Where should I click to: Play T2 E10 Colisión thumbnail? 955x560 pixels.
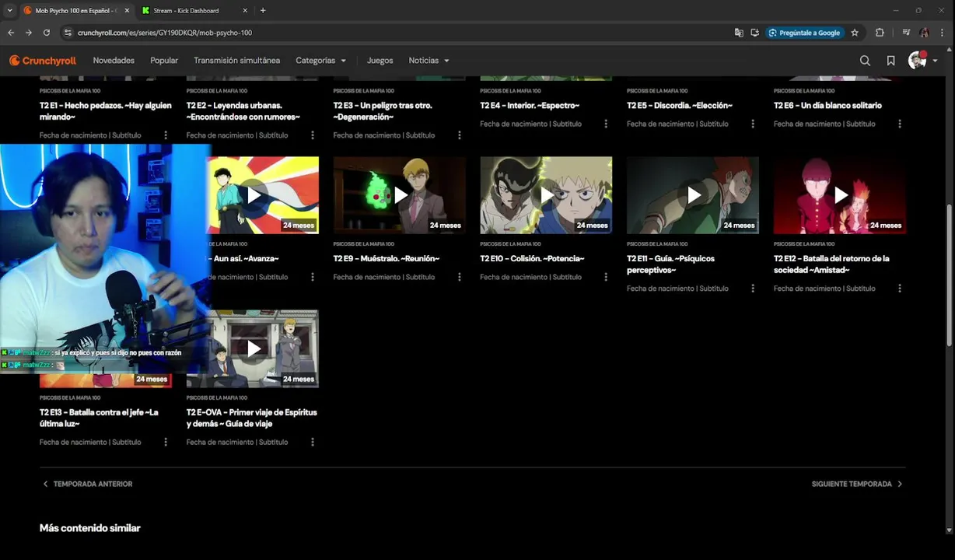coord(546,195)
